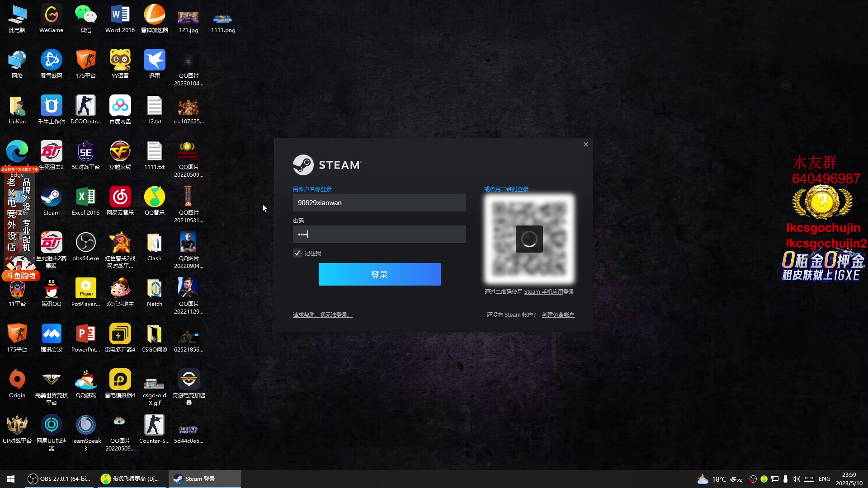
Task: Select the Steam desktop shortcut
Action: pos(51,202)
